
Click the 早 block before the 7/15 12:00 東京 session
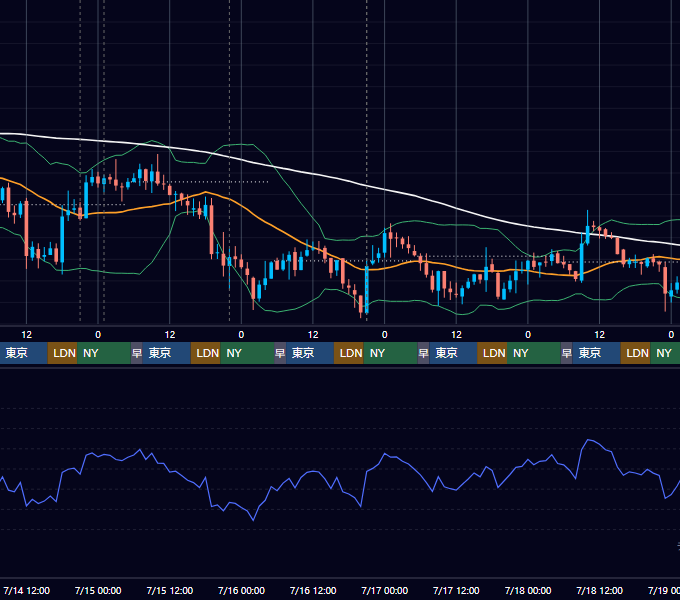click(137, 353)
